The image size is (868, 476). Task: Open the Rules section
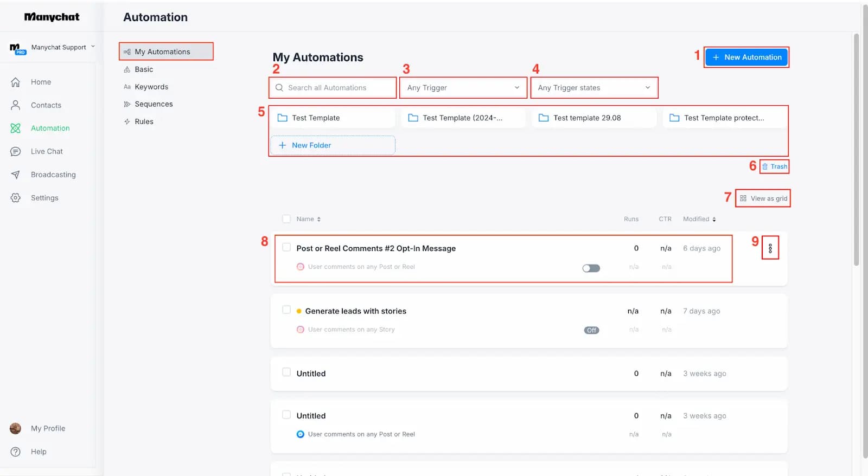(x=144, y=121)
